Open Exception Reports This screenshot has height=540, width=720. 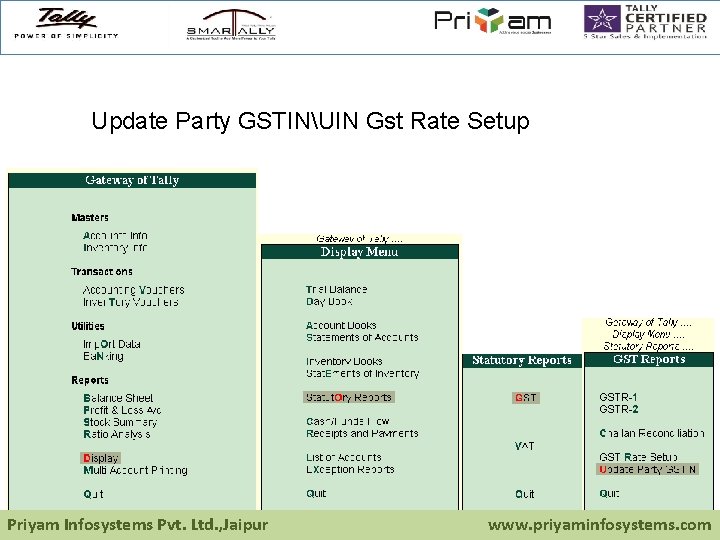tap(350, 470)
